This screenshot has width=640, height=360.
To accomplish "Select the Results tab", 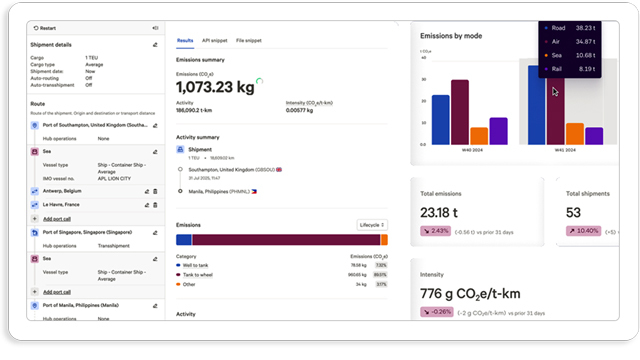I will [x=185, y=40].
